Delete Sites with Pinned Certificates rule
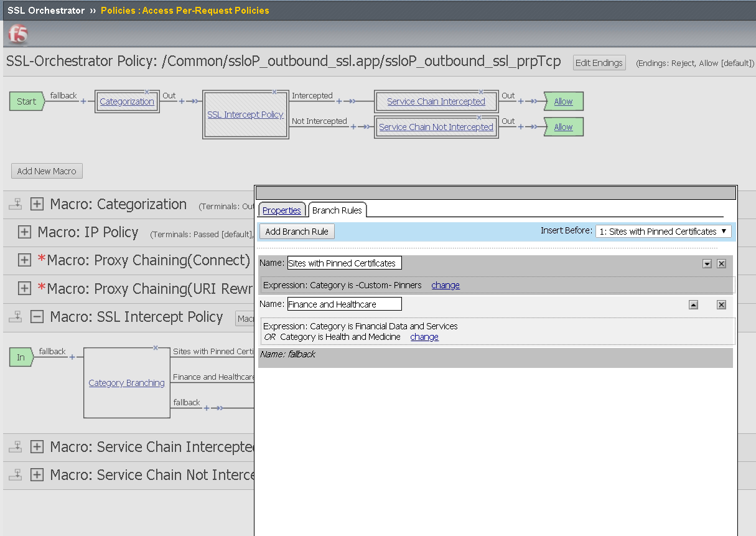Screen dimensions: 756x536 [721, 264]
